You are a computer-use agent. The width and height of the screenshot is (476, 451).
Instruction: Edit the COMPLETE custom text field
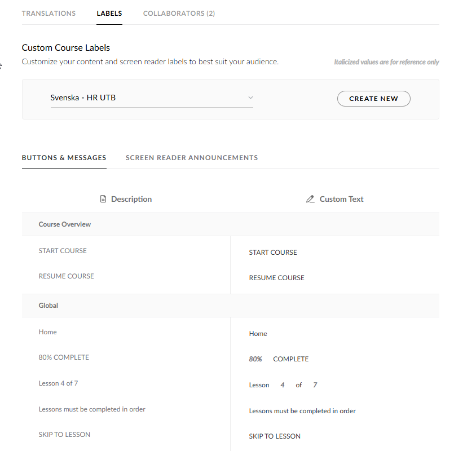290,359
